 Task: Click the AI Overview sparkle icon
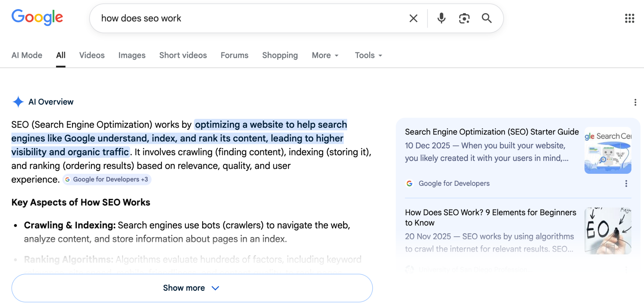(x=18, y=102)
